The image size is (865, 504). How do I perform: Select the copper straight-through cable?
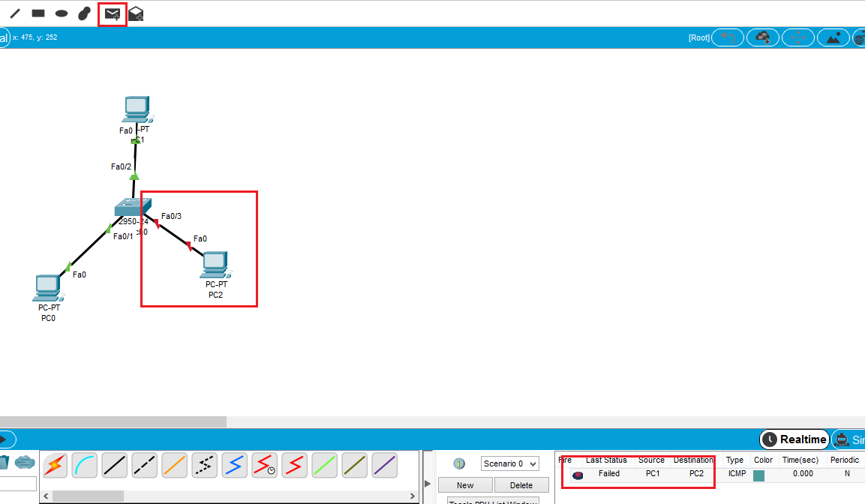(114, 465)
